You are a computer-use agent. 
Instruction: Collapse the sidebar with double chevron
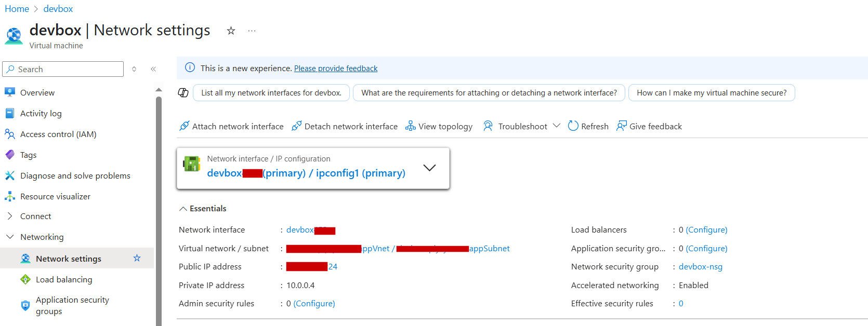153,69
